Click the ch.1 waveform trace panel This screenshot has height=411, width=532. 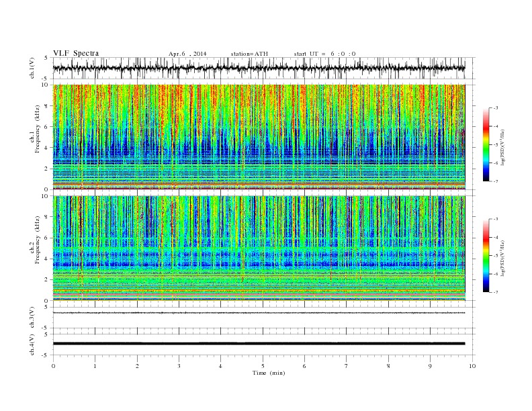264,68
